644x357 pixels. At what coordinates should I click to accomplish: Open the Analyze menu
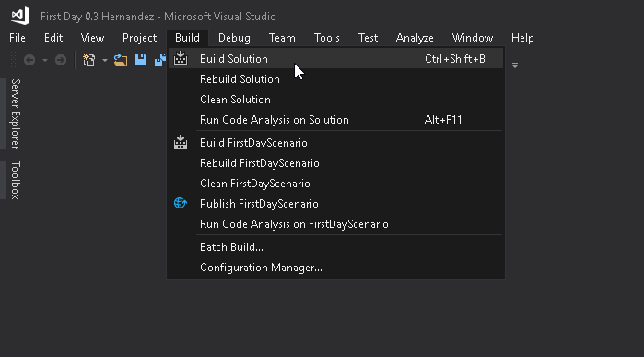click(x=415, y=38)
